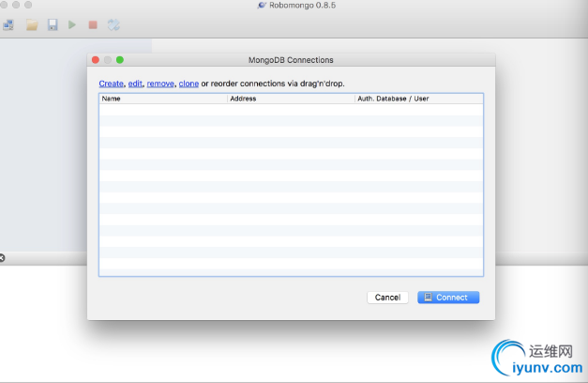Select the Address column header

[x=291, y=99]
